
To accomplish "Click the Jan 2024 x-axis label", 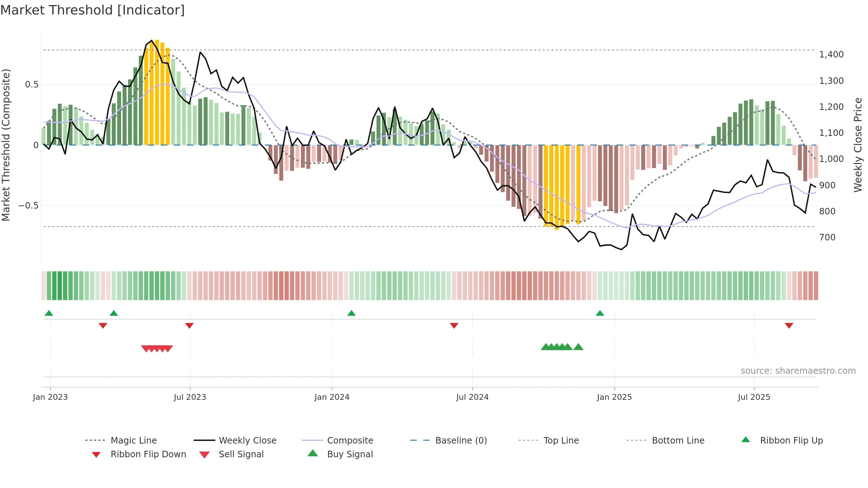I will click(332, 397).
